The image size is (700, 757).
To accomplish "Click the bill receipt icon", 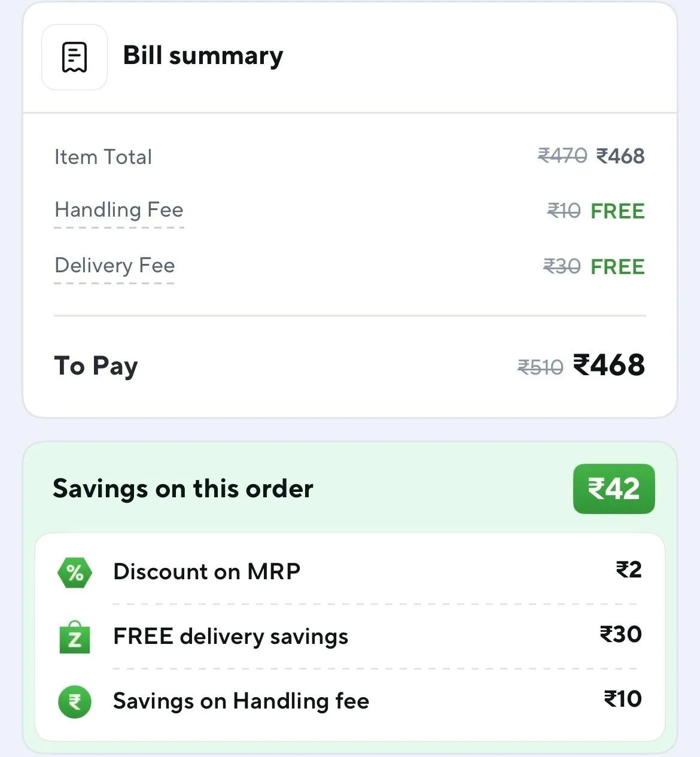I will click(x=74, y=57).
